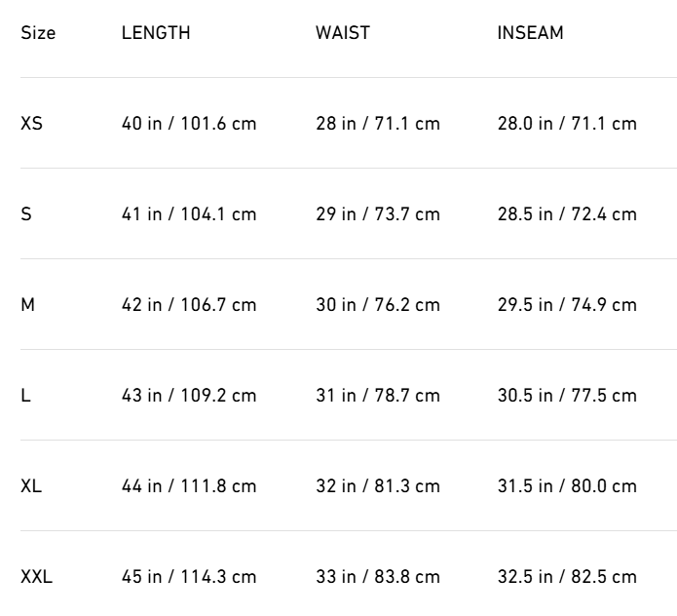Click the XXL inseam value 32.5 in

coord(567,577)
